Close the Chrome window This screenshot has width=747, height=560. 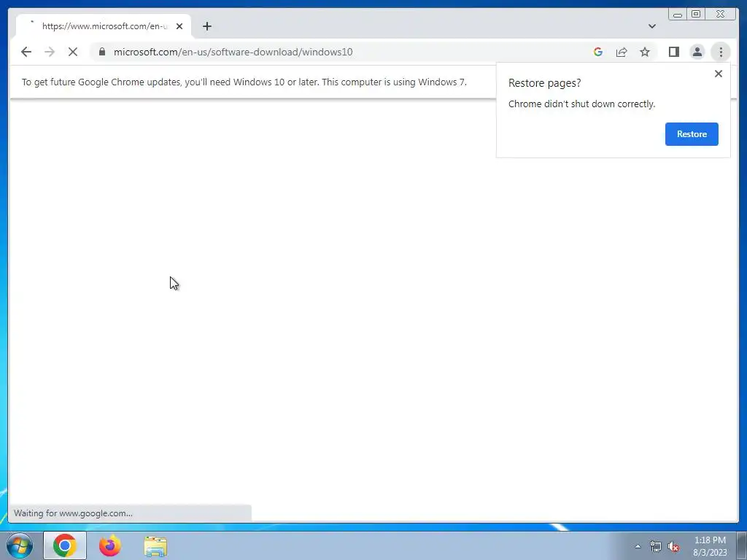tap(720, 15)
